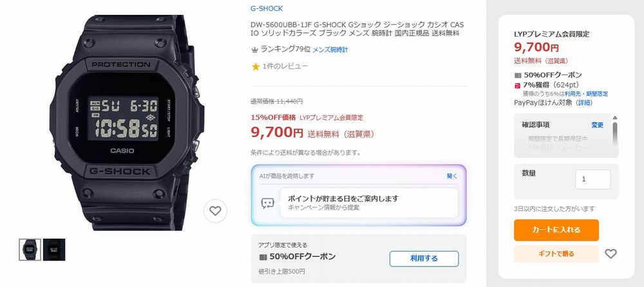This screenshot has height=287, width=644.
Task: Add item with カートに入れる button
Action: pyautogui.click(x=556, y=230)
